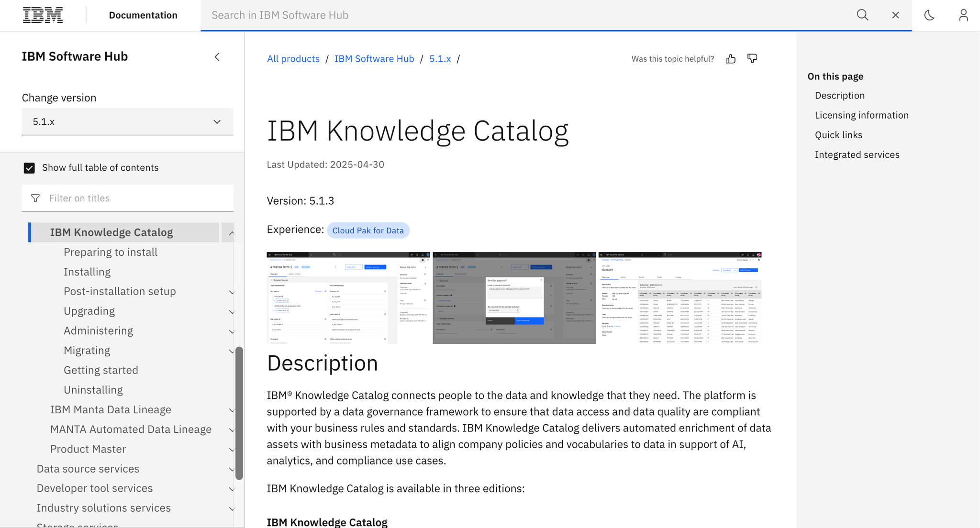Open the Documentation menu item
This screenshot has width=980, height=528.
pyautogui.click(x=143, y=15)
